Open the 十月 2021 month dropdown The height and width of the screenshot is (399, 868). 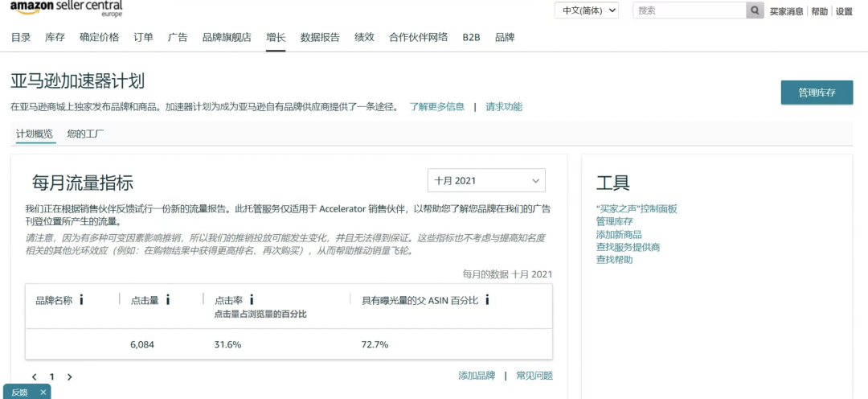tap(486, 181)
